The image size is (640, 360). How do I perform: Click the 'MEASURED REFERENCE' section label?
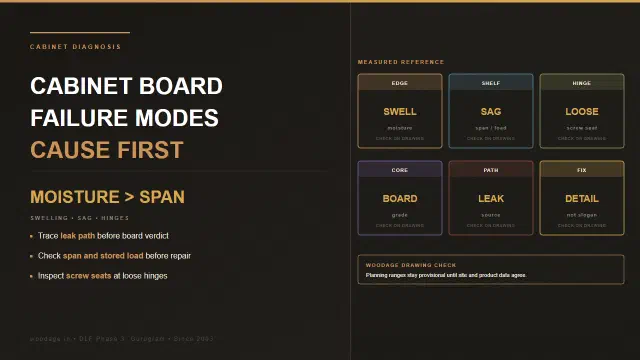pos(401,62)
